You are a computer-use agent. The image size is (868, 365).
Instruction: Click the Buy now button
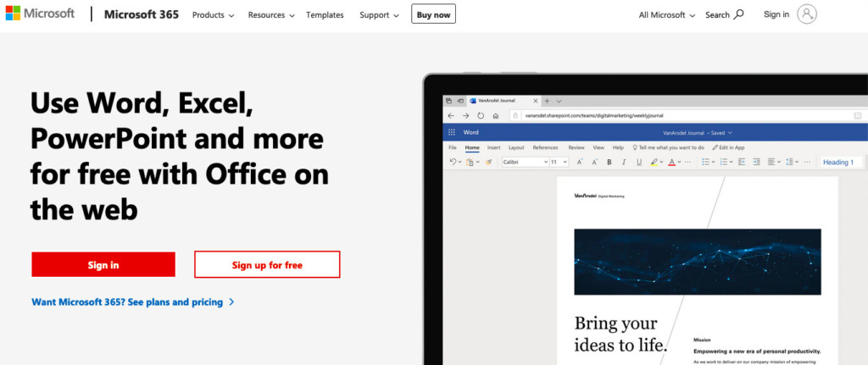[433, 14]
